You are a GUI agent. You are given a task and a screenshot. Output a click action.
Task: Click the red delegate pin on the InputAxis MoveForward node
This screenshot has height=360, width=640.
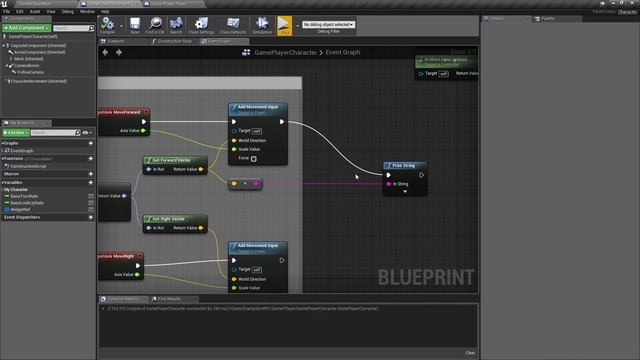(x=146, y=112)
